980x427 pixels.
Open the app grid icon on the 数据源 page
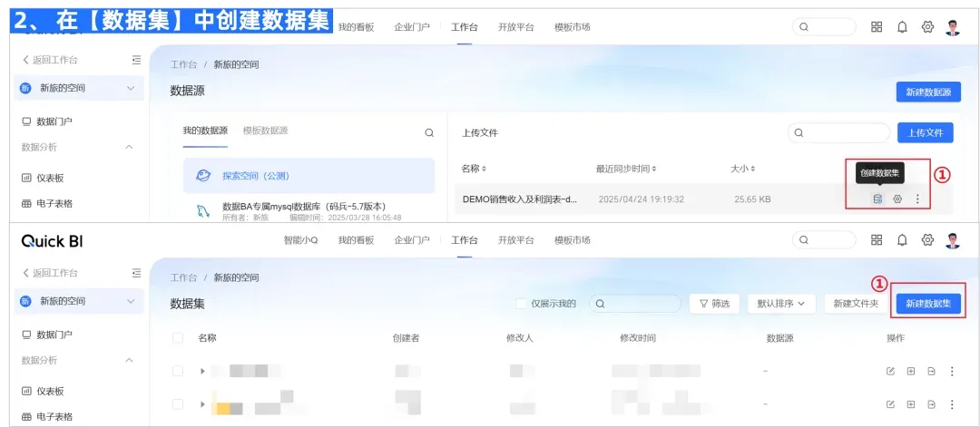pyautogui.click(x=877, y=27)
